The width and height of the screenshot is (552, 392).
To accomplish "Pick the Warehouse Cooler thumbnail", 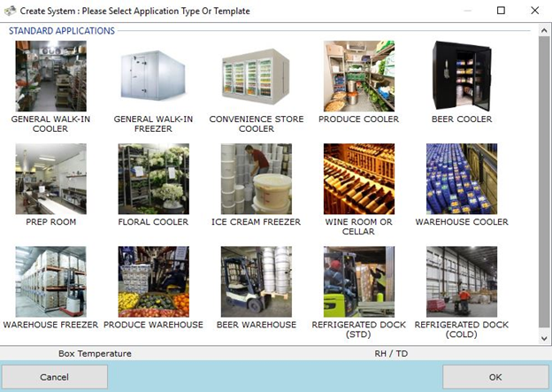I will click(x=462, y=179).
